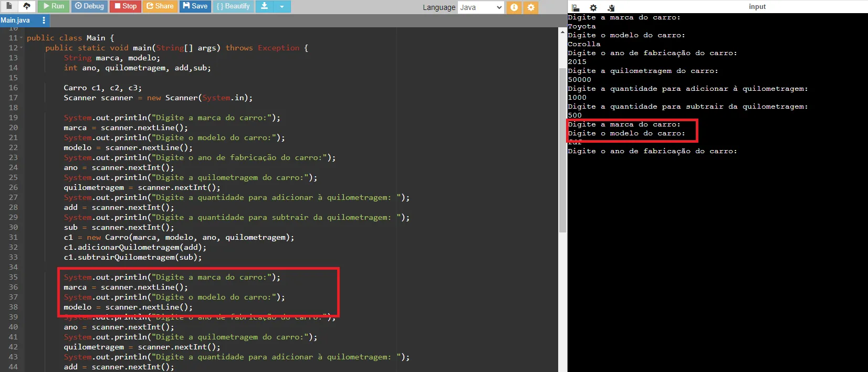Open editor settings gear icon
This screenshot has width=868, height=372.
(x=531, y=7)
